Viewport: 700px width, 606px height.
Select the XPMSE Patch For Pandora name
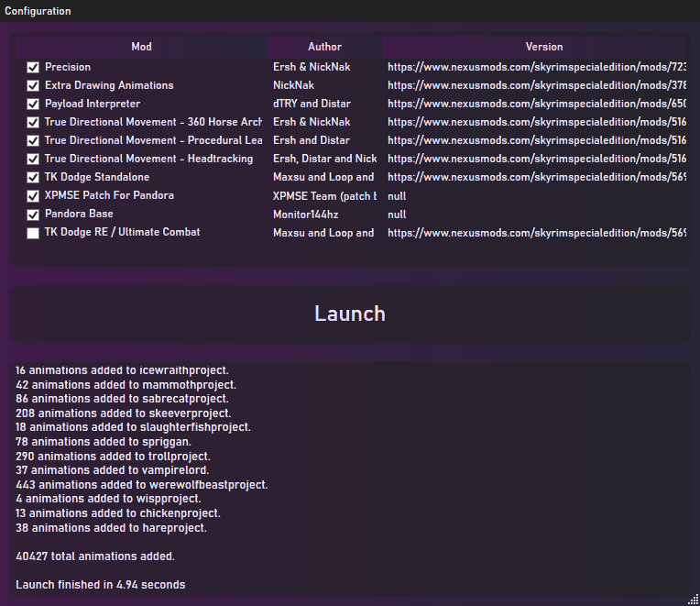109,195
